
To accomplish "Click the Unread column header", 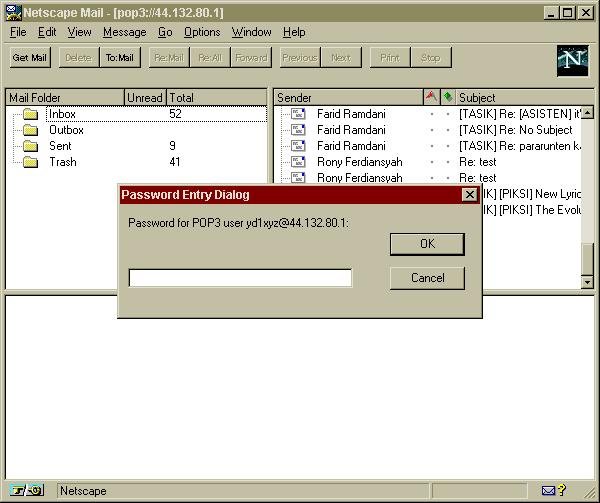I will click(x=145, y=98).
